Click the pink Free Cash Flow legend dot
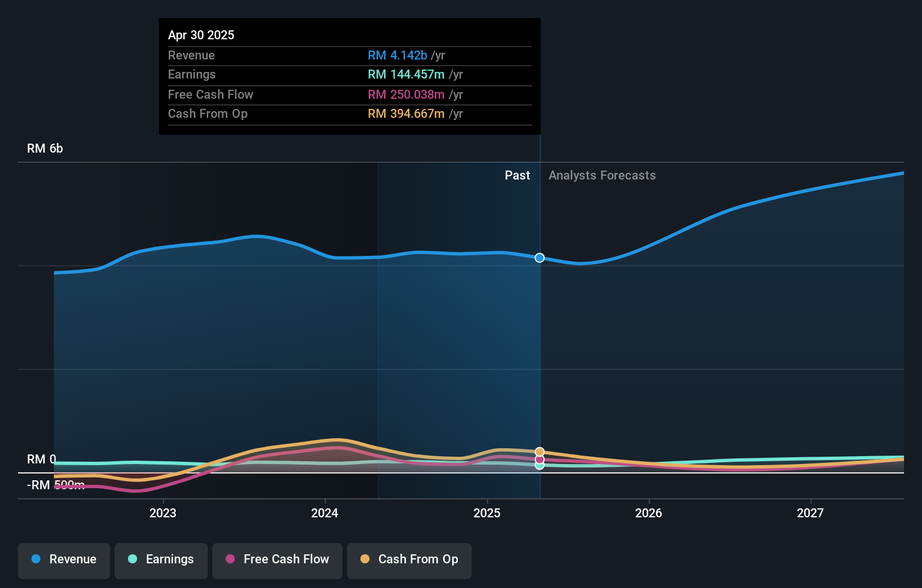 pyautogui.click(x=230, y=559)
